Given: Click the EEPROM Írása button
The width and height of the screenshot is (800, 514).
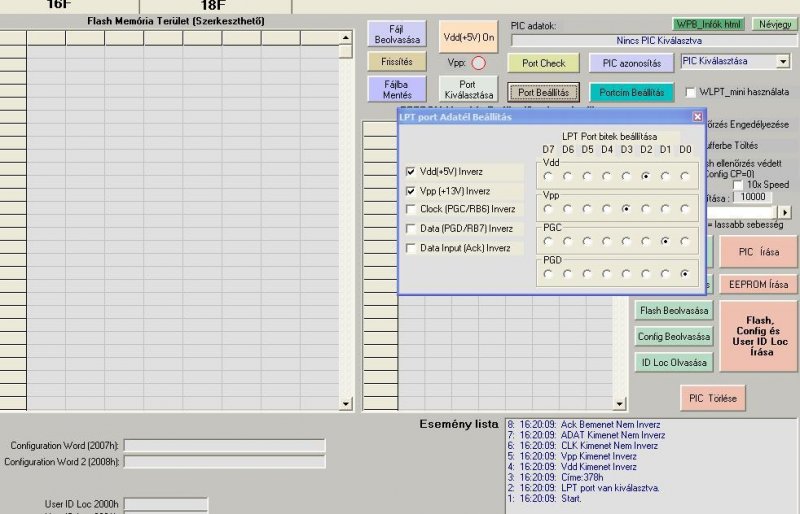Looking at the screenshot, I should [x=758, y=284].
